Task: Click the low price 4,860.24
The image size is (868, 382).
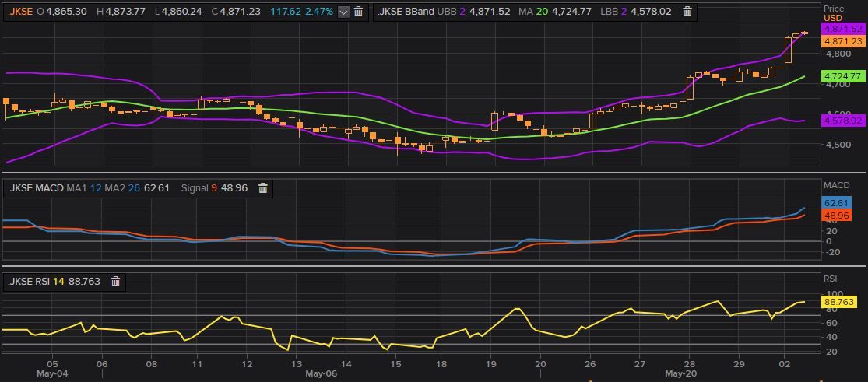Action: [183, 11]
